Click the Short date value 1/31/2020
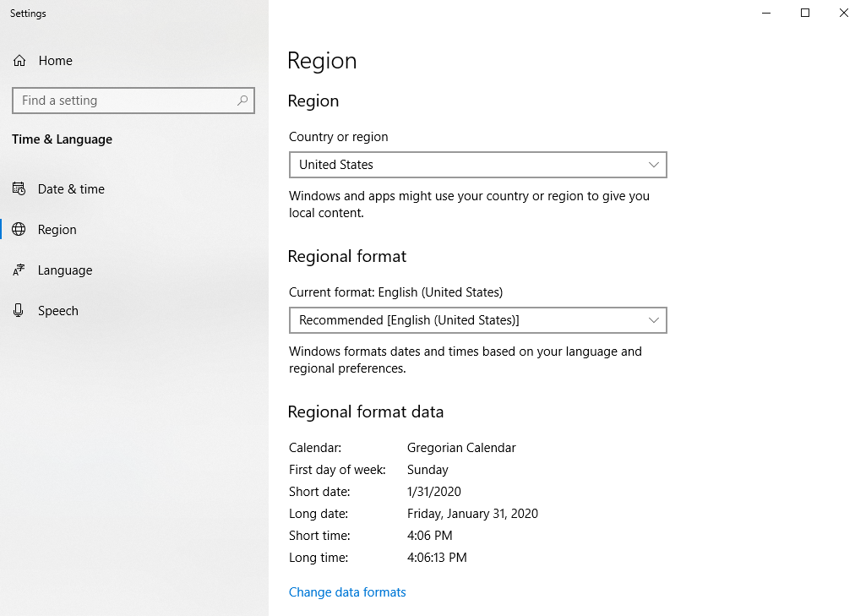 [434, 492]
